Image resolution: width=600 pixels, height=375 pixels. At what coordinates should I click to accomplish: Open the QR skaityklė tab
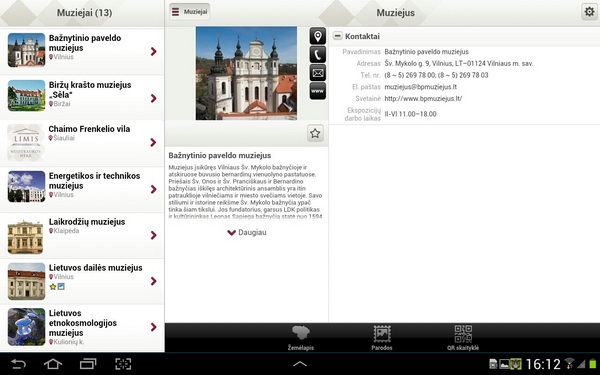click(463, 338)
